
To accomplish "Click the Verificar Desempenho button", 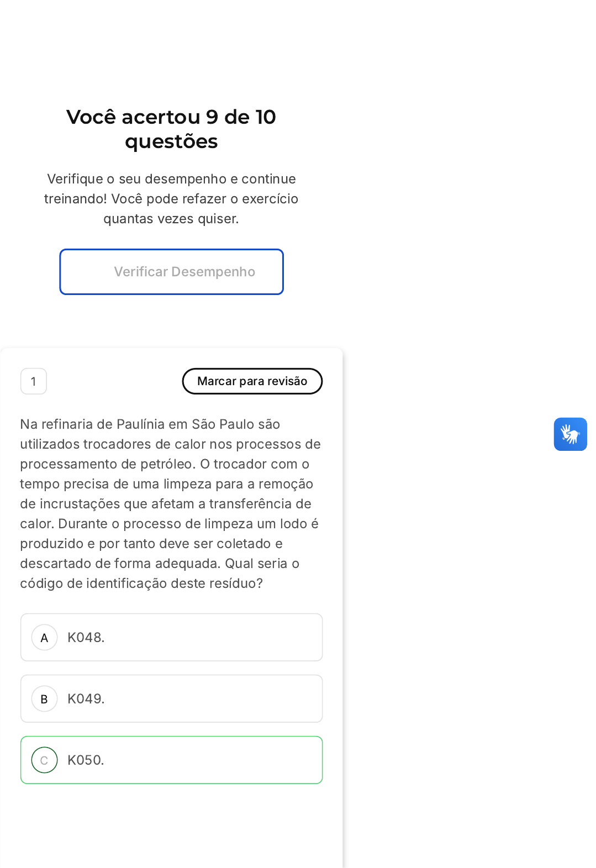I will click(171, 272).
